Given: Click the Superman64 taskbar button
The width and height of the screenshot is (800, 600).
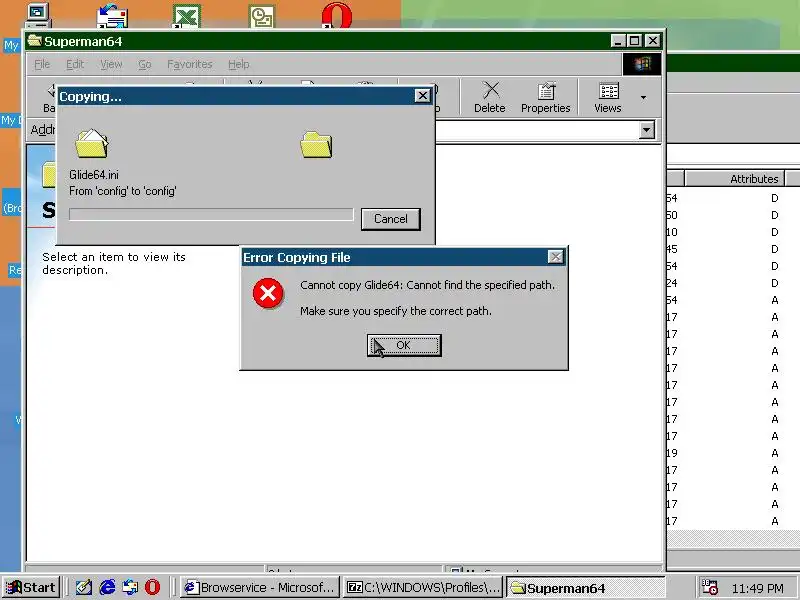Looking at the screenshot, I should point(586,587).
